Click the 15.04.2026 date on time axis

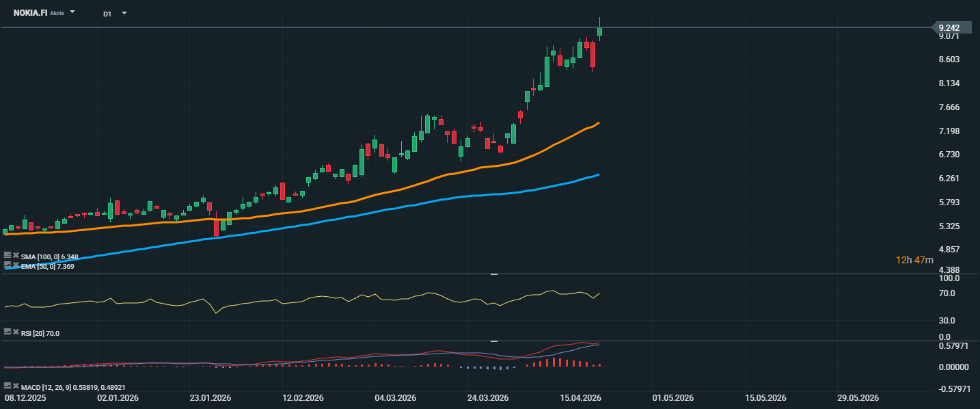[580, 397]
